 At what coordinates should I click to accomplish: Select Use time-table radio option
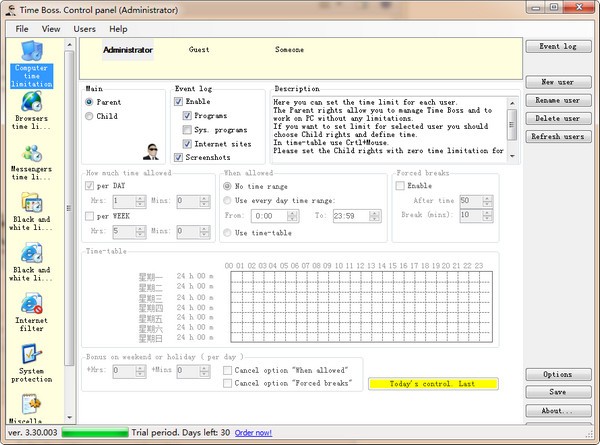pos(227,233)
